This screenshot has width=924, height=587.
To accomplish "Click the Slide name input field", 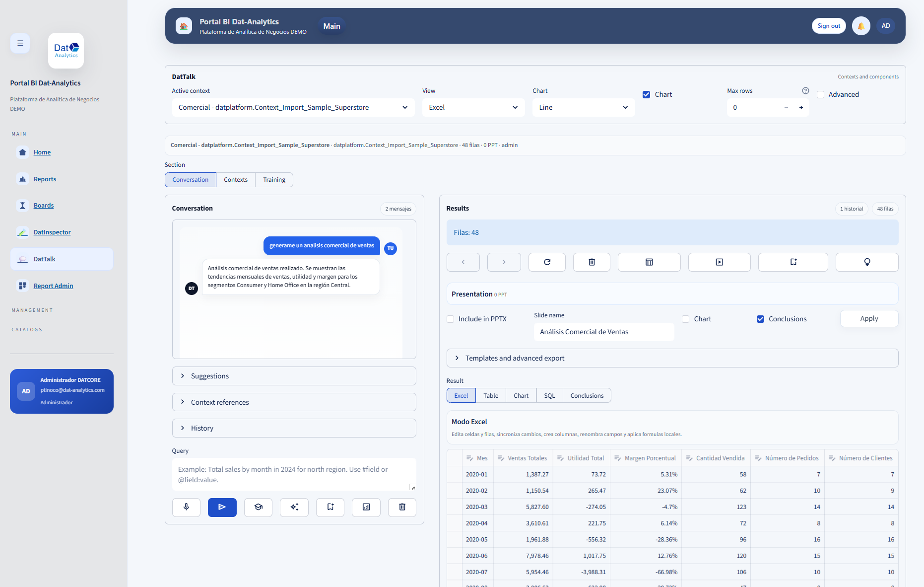I will click(x=604, y=332).
